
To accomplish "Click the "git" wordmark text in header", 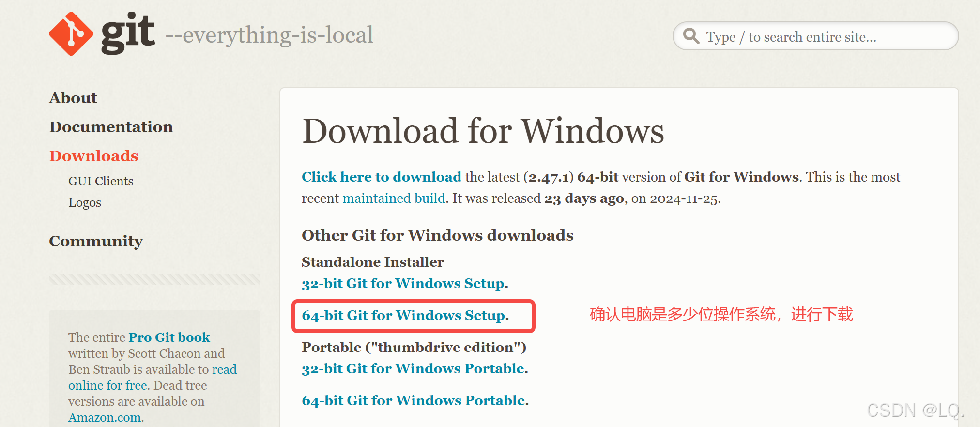I will tap(128, 33).
